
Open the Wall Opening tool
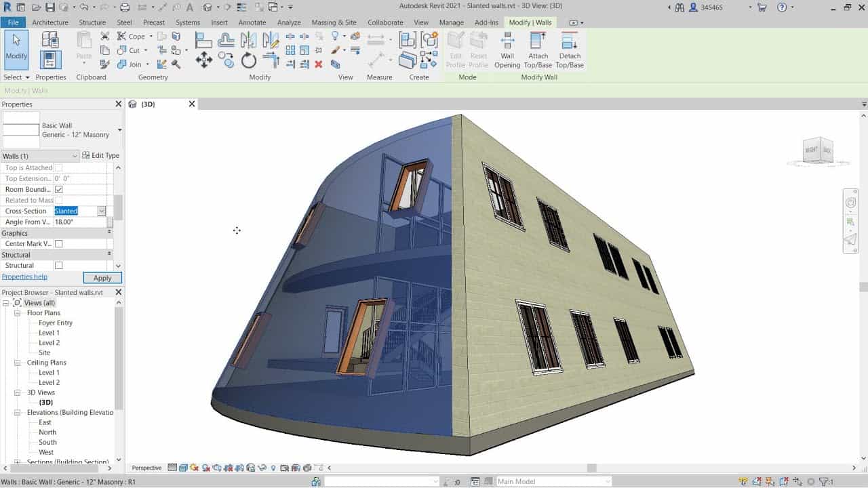point(507,51)
